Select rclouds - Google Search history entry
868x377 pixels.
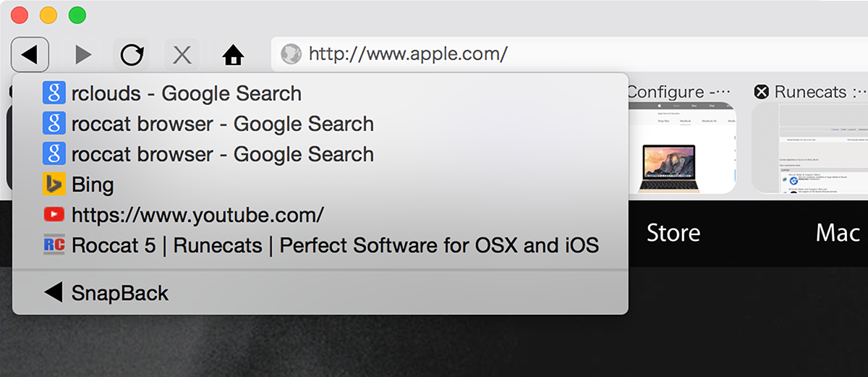(x=320, y=93)
